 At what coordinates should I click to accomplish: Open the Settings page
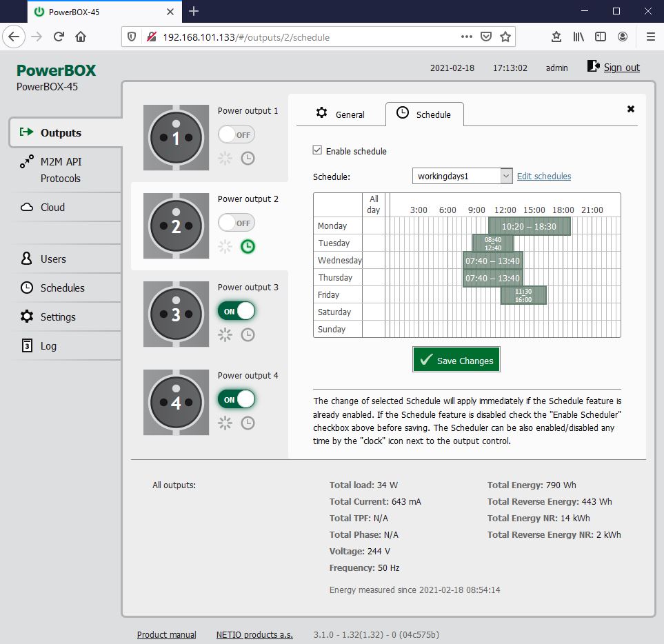(x=66, y=316)
